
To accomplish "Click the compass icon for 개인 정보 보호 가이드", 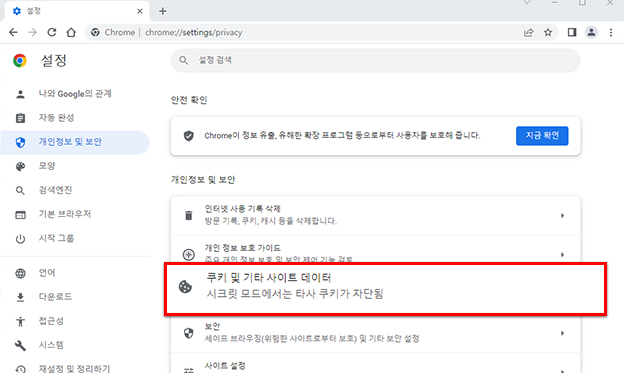I will click(x=189, y=254).
